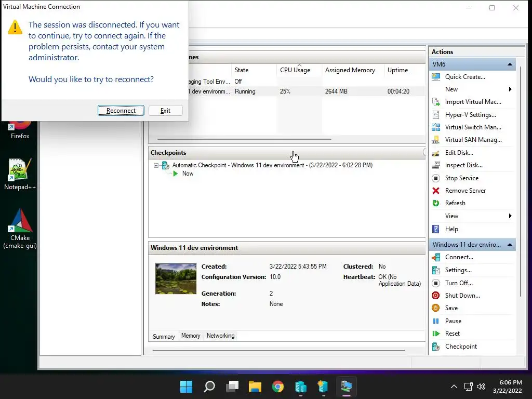This screenshot has width=532, height=399.
Task: Refresh the Hyper-V server view
Action: [x=455, y=203]
